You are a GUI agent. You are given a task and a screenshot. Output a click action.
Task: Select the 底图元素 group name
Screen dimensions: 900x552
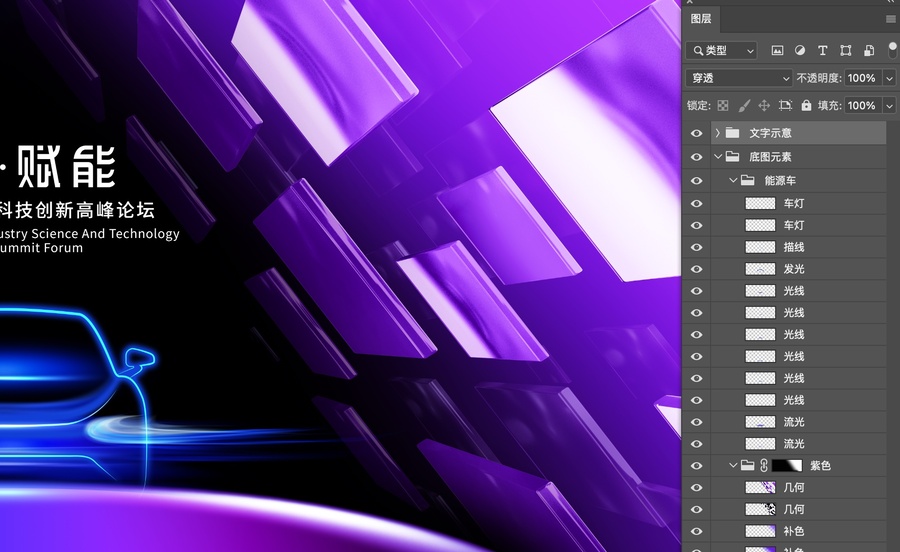(x=770, y=157)
